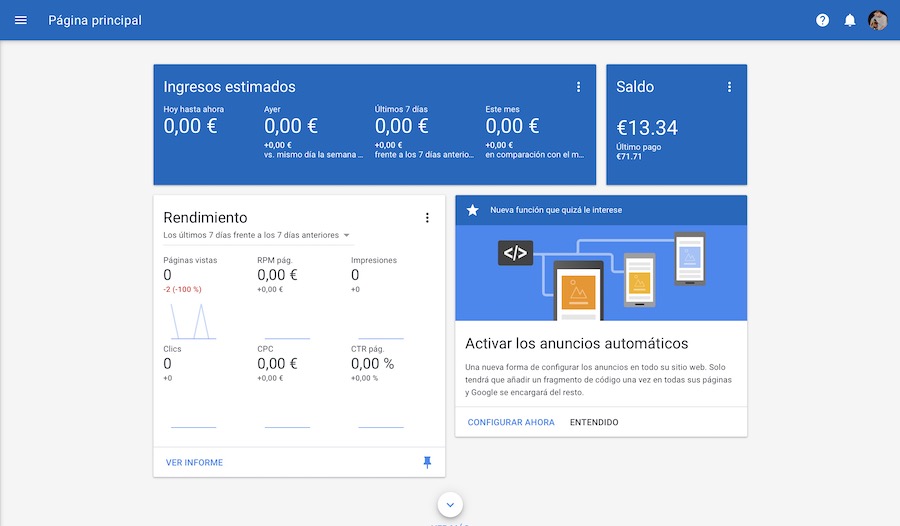Viewport: 900px width, 526px height.
Task: Click the Clics metric value
Action: (167, 364)
